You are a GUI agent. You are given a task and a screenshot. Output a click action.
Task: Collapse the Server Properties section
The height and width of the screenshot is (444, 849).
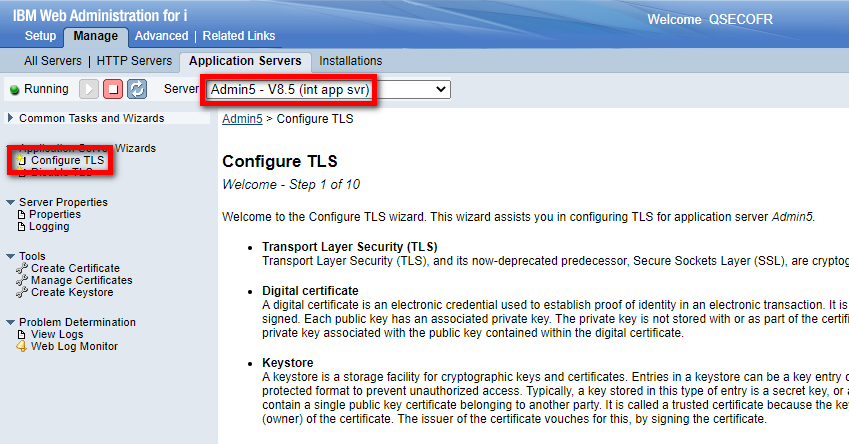point(10,202)
